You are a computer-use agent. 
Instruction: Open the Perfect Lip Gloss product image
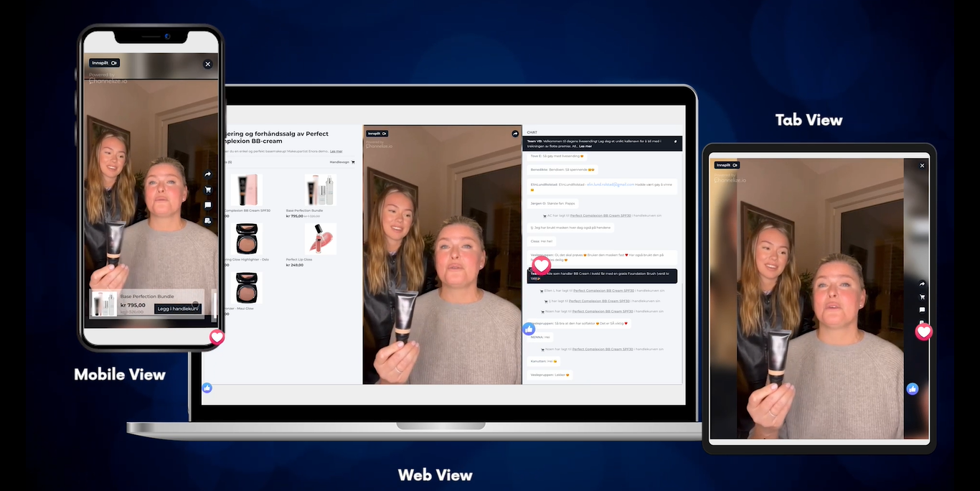click(x=320, y=239)
